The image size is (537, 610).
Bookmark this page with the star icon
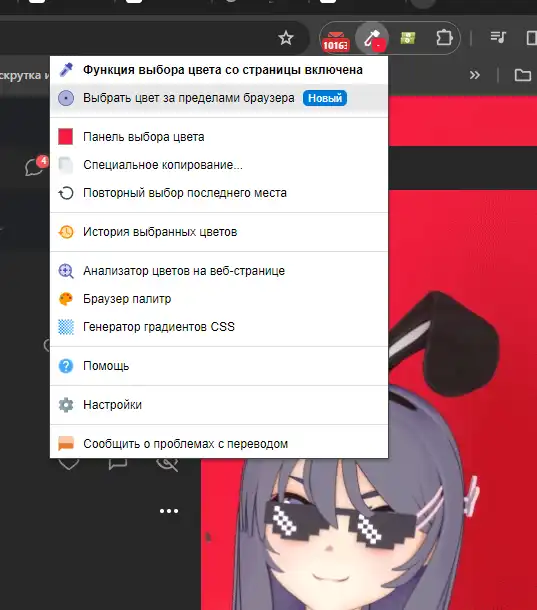pyautogui.click(x=286, y=38)
